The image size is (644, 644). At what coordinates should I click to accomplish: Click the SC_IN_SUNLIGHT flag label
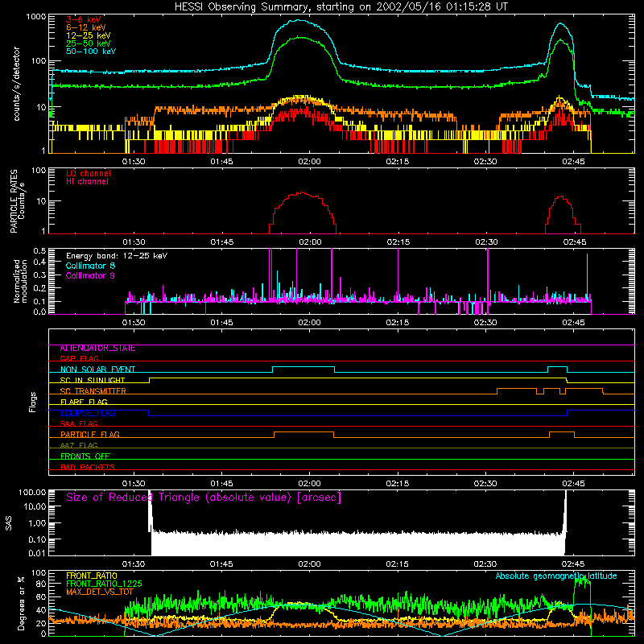pyautogui.click(x=93, y=380)
